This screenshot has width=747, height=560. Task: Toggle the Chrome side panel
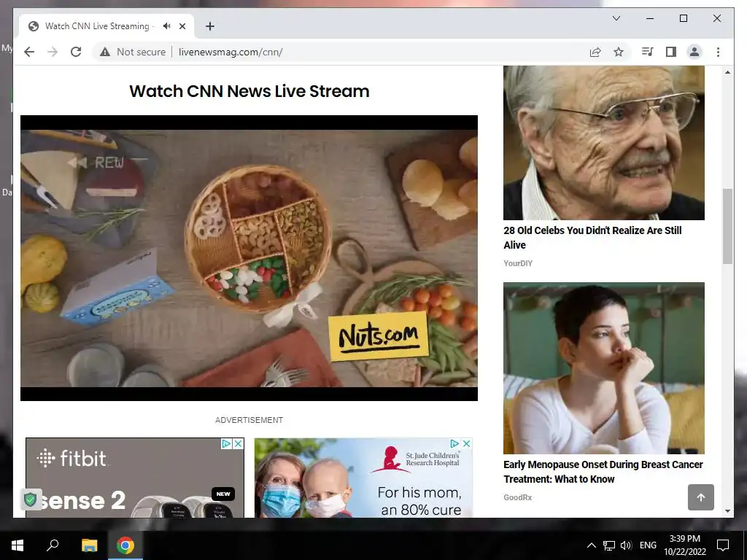click(x=671, y=52)
